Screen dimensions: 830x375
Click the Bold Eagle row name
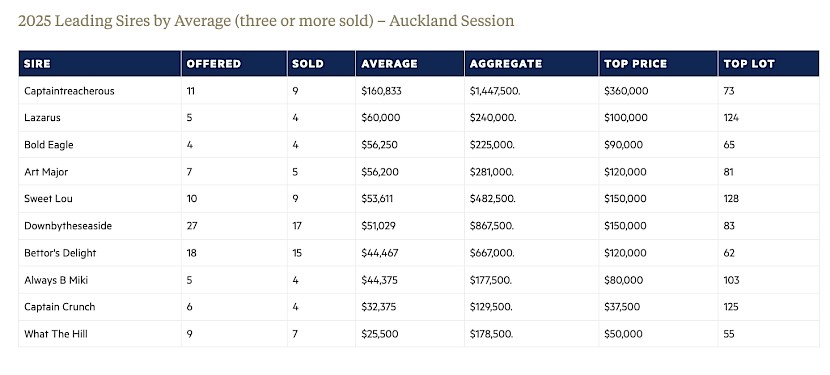click(x=49, y=145)
